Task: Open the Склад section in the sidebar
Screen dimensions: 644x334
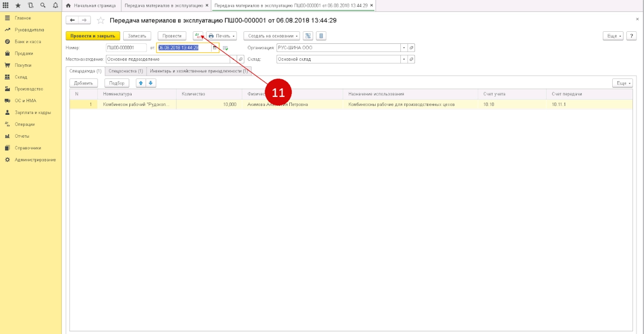Action: [21, 77]
